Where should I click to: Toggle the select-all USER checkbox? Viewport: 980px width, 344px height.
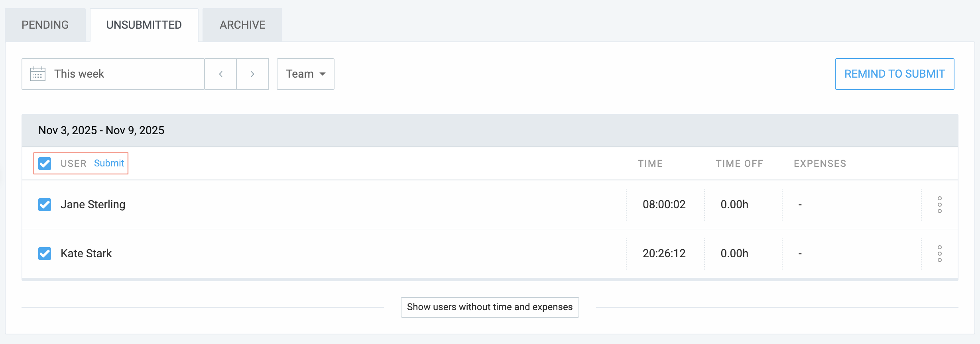(x=45, y=164)
